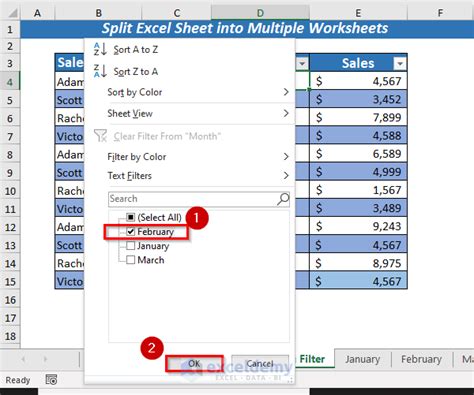Click the sheet tab scroll right arrow
This screenshot has width=474, height=395.
point(45,359)
